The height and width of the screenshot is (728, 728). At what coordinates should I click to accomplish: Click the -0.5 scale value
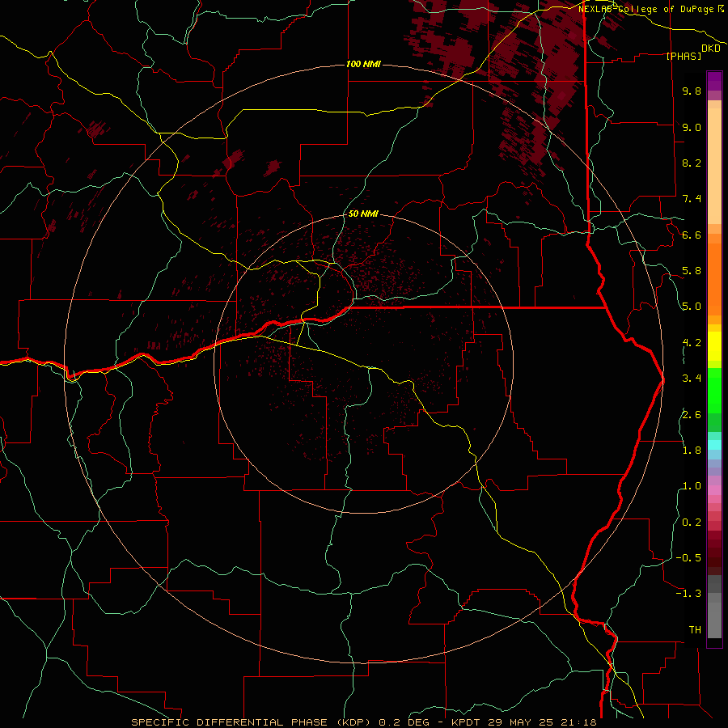click(x=688, y=558)
